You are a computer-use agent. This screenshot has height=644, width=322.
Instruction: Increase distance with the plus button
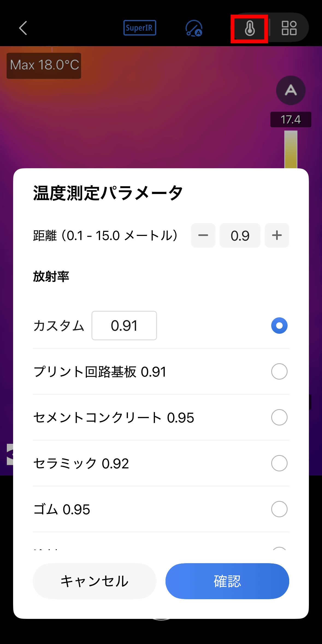click(x=277, y=235)
